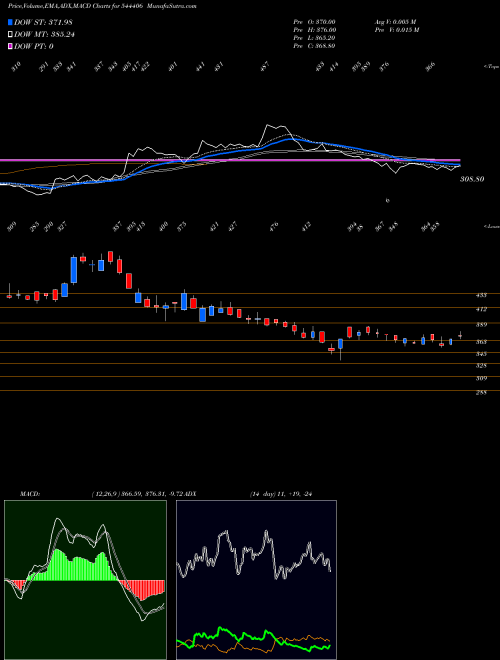500x660 pixels.
Task: Select the 'DOW ST: 371.98' legend text
Action: (43, 22)
